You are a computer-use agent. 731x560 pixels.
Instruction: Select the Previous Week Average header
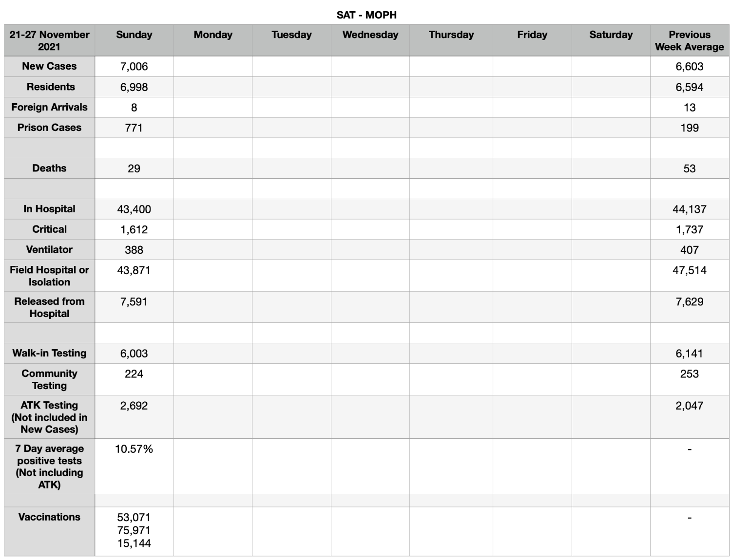(x=689, y=40)
